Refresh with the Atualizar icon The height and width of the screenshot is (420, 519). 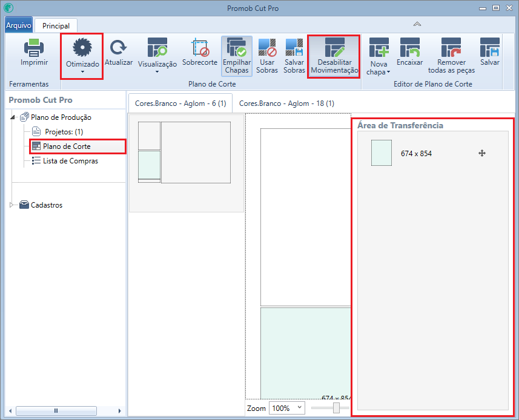pyautogui.click(x=119, y=47)
